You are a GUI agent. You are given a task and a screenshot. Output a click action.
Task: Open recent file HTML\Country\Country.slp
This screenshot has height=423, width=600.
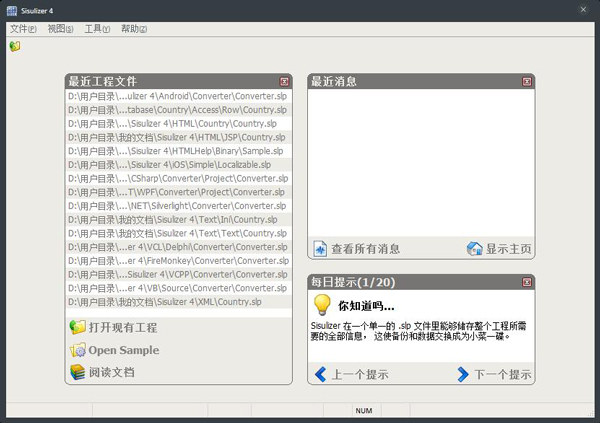tap(179, 124)
